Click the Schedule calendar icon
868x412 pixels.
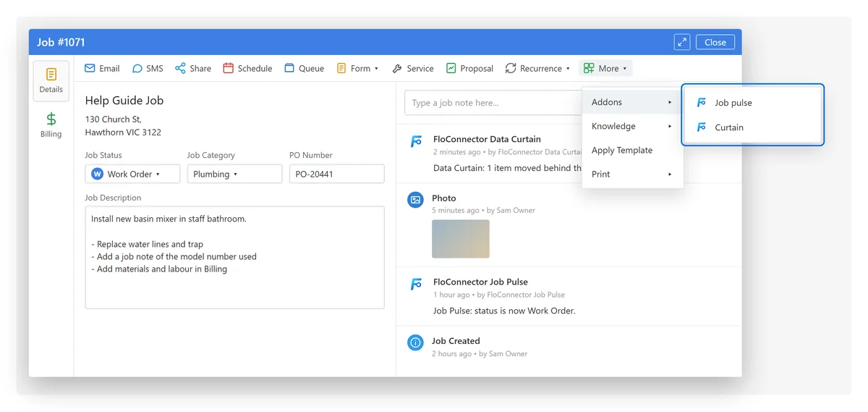(228, 68)
